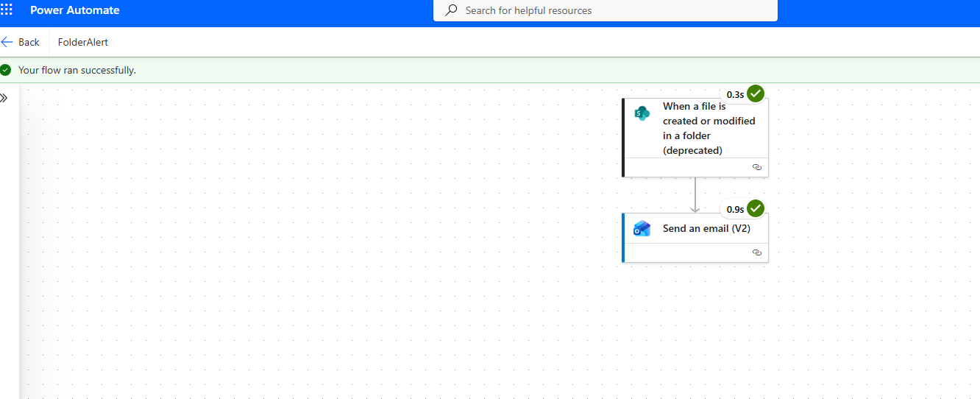Click the Power Automate home title
Image resolution: width=980 pixels, height=399 pixels.
75,10
